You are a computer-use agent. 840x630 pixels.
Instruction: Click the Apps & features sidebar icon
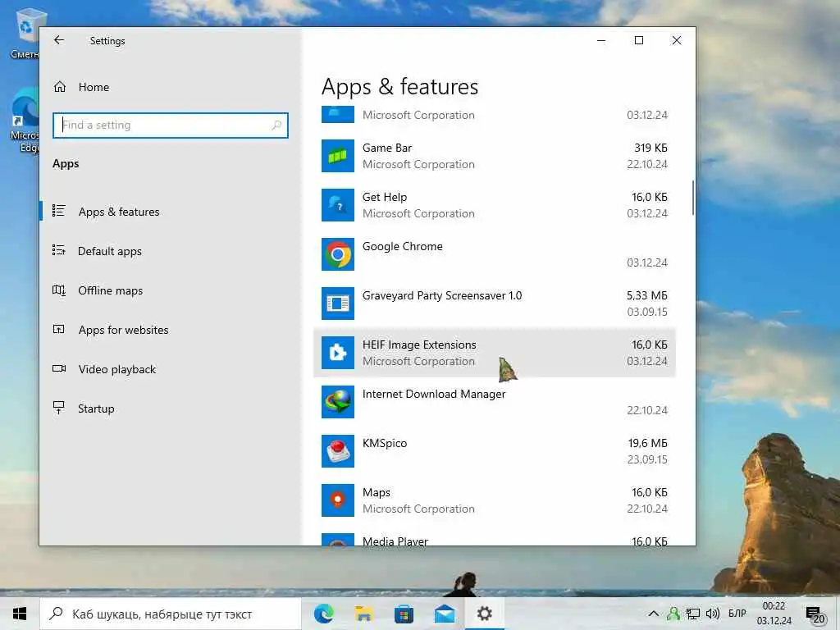click(59, 211)
